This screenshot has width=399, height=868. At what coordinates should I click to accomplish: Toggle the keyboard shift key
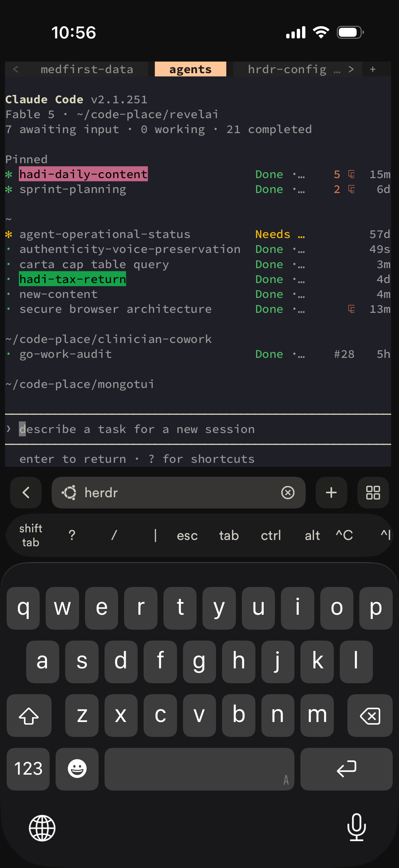(x=29, y=715)
